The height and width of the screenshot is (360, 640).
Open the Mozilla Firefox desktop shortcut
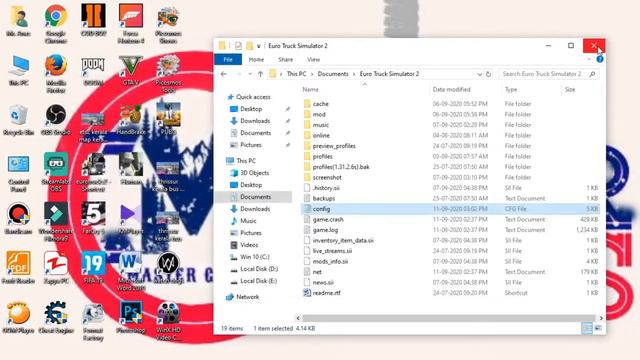[56, 74]
